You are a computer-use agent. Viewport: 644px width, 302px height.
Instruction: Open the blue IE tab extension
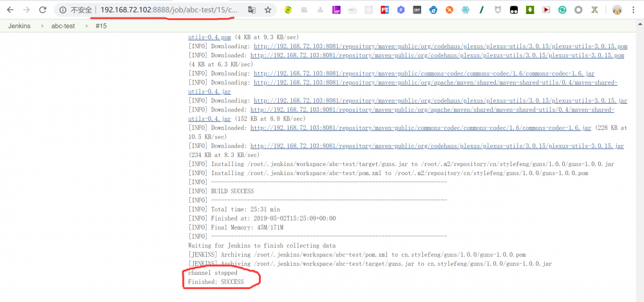pos(433,10)
